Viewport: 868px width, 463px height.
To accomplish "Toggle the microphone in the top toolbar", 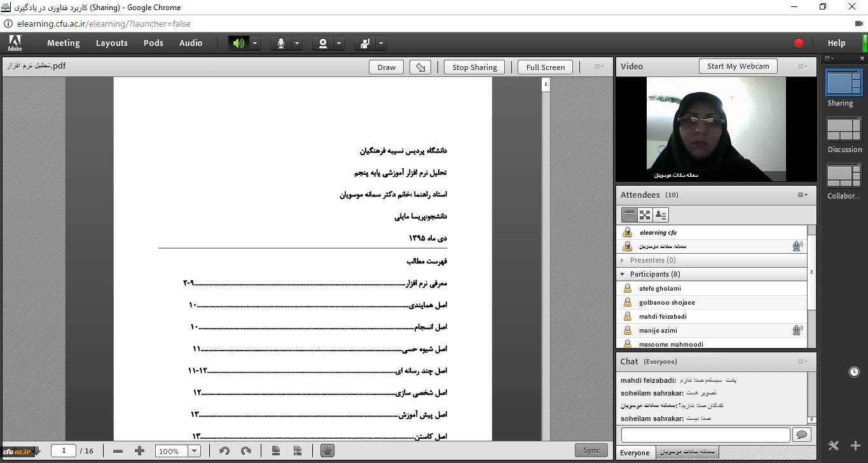I will [280, 43].
